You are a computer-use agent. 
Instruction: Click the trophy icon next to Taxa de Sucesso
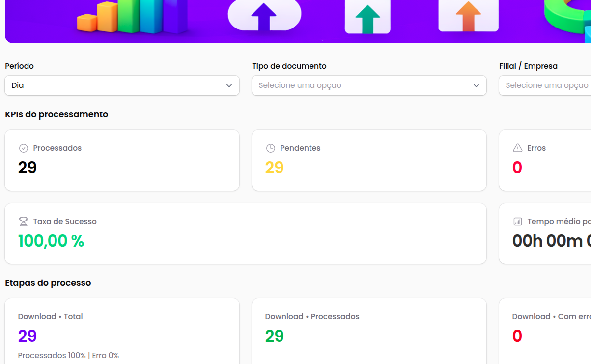(23, 221)
